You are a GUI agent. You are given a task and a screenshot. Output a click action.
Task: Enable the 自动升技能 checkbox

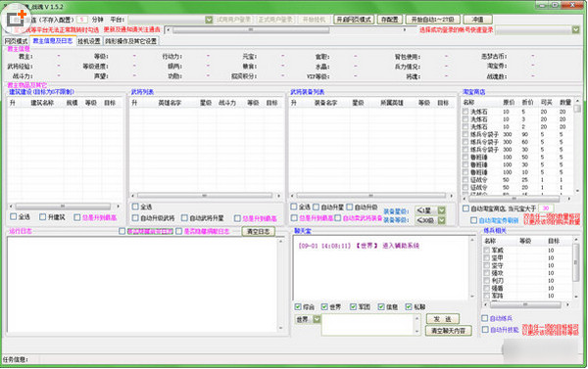point(485,329)
